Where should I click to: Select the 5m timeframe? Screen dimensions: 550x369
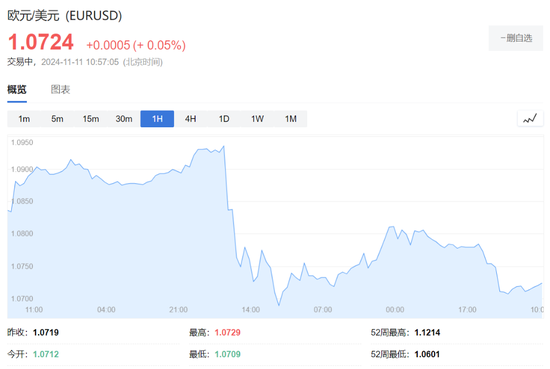[57, 119]
